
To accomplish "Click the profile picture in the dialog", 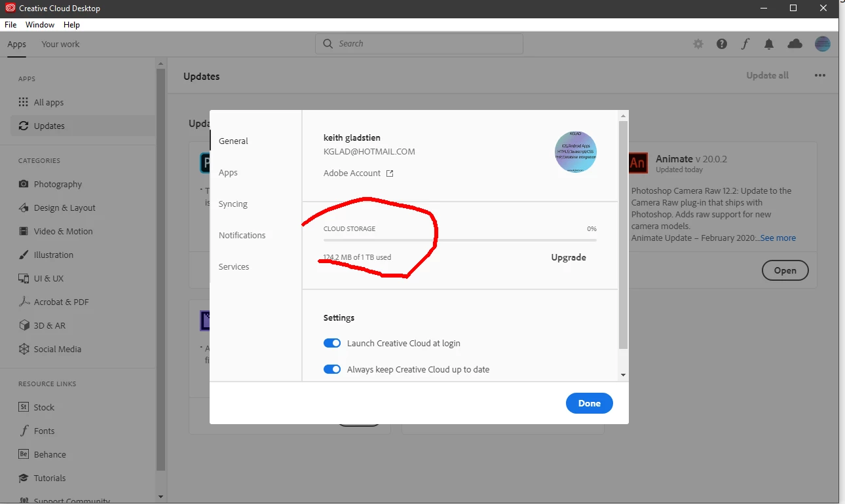I will (576, 152).
